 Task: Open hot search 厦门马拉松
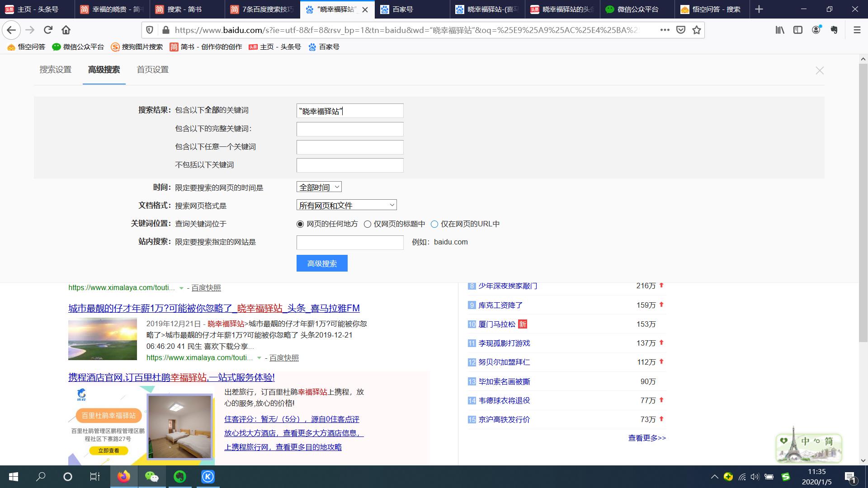pyautogui.click(x=497, y=324)
